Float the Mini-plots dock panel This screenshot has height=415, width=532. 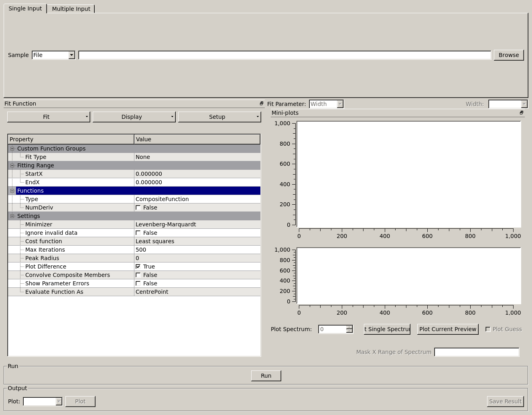click(522, 113)
